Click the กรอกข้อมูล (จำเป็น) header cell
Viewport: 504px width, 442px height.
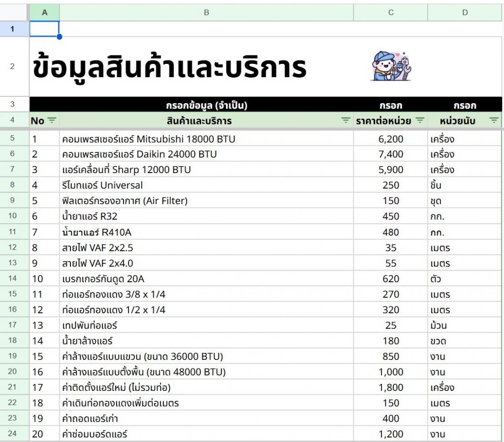click(206, 105)
